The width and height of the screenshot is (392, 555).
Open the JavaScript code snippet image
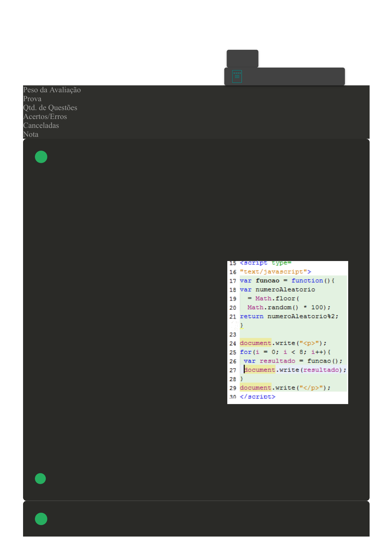coord(288,332)
